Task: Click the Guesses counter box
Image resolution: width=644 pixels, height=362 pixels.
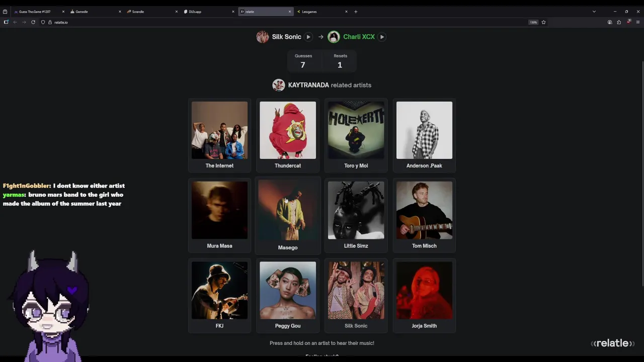Action: pyautogui.click(x=303, y=61)
